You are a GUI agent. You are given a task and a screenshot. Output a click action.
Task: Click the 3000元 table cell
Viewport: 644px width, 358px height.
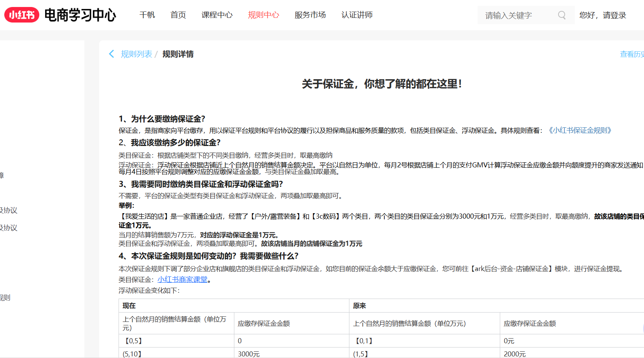pos(291,353)
